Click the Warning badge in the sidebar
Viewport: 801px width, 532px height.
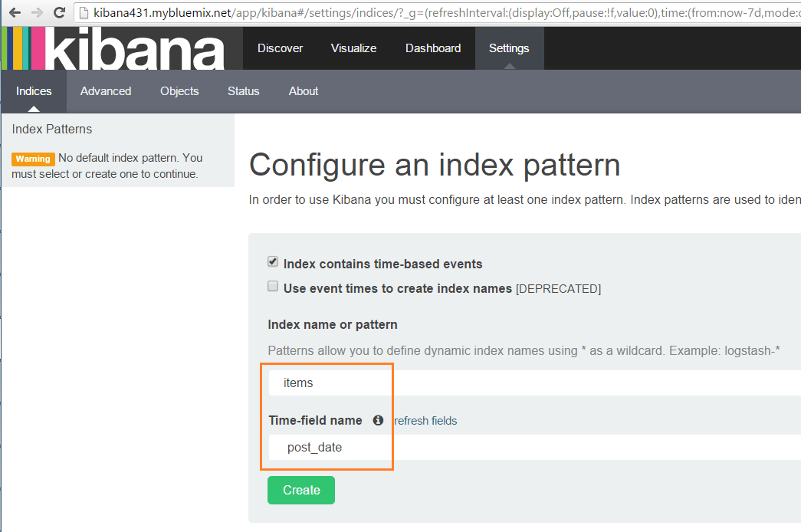click(x=33, y=159)
